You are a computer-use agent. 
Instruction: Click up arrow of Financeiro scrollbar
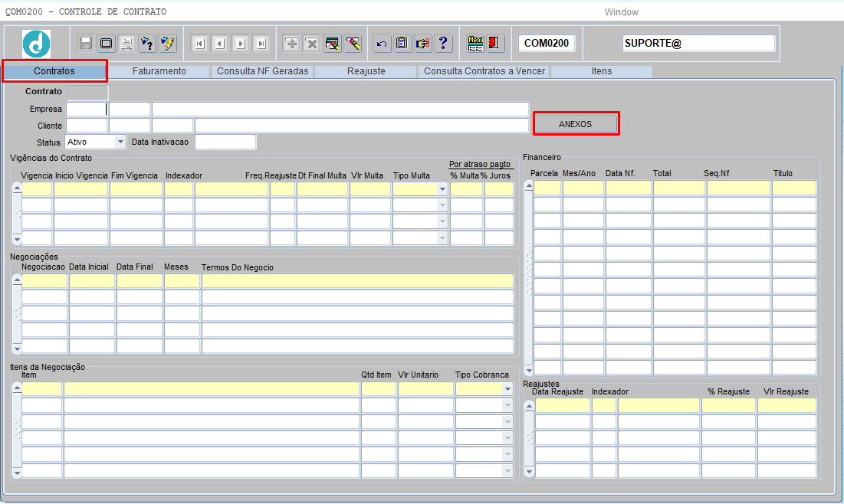click(529, 185)
